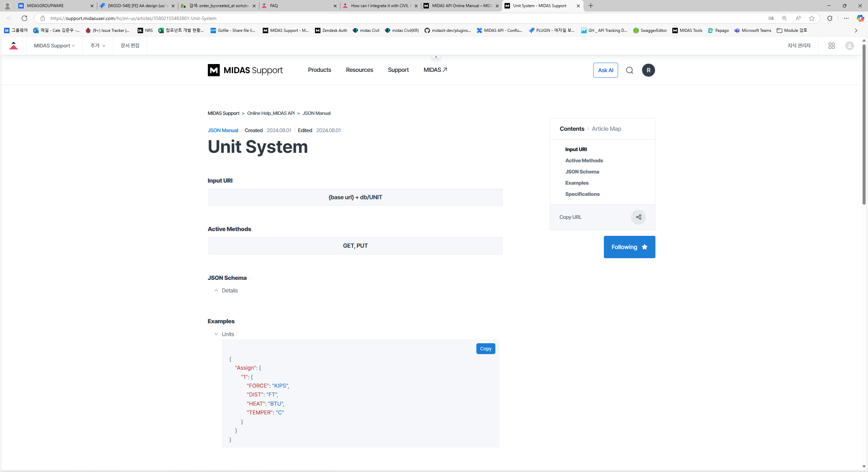Image resolution: width=868 pixels, height=472 pixels.
Task: Open the Copilot icon
Action: pos(860,18)
